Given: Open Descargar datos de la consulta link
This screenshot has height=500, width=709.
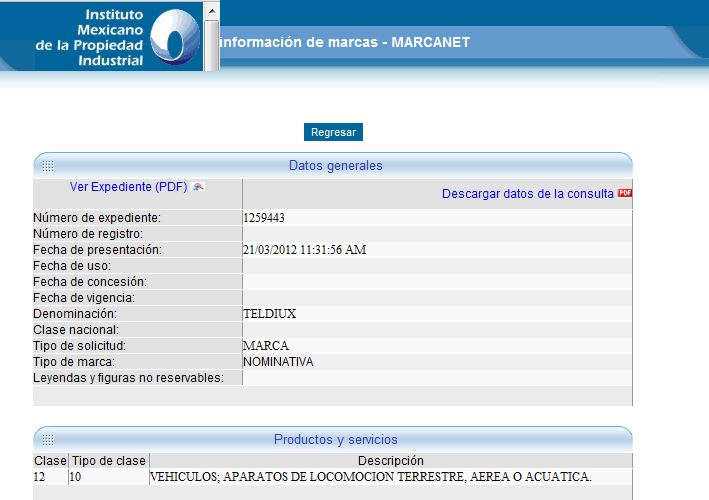Looking at the screenshot, I should pyautogui.click(x=528, y=193).
